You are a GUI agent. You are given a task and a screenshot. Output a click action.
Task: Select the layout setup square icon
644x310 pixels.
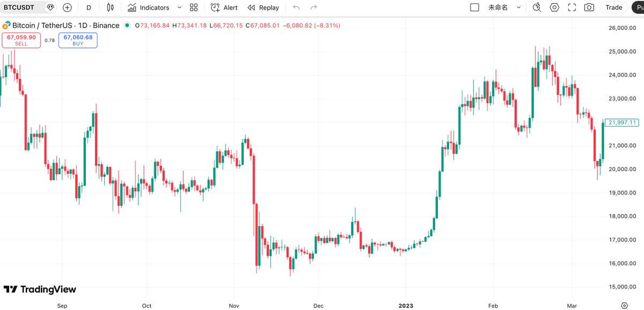[474, 8]
